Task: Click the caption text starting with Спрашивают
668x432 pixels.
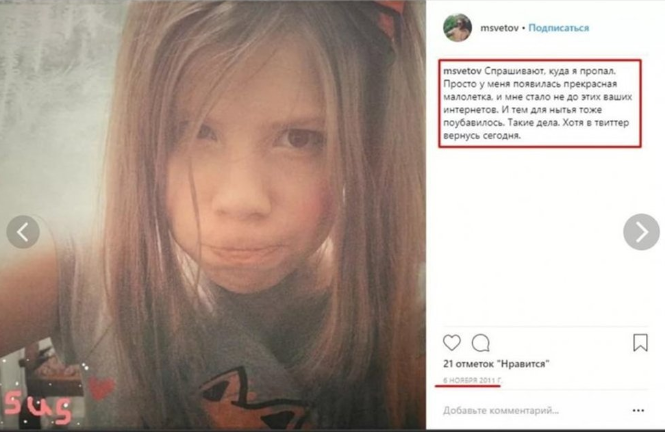Action: coord(538,103)
